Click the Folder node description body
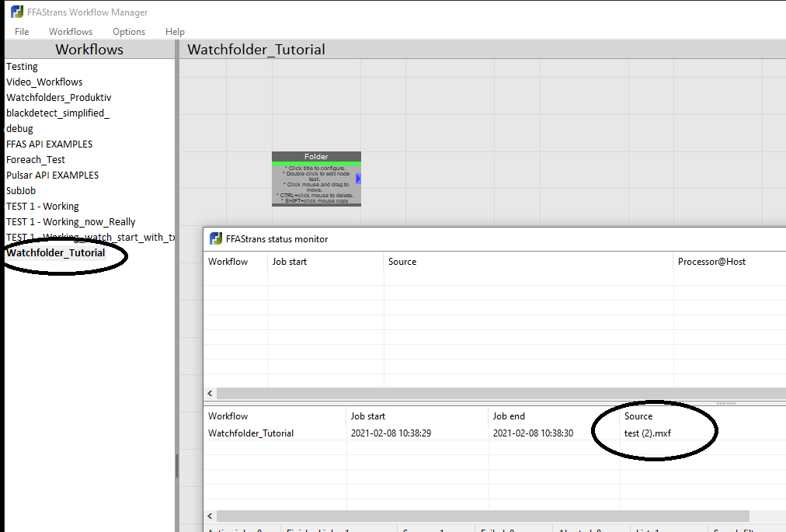Screen dimensions: 786x532 click(315, 184)
